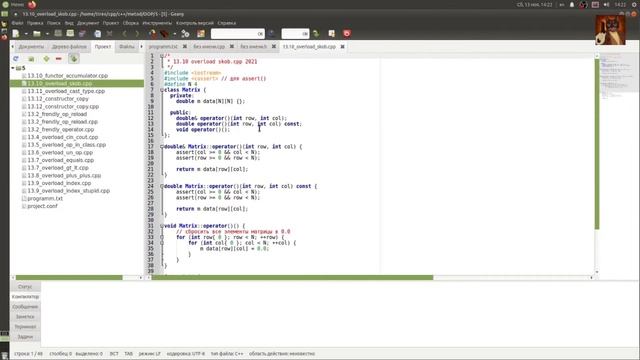Click the go-to-line number field in the toolbar
This screenshot has width=640, height=360.
(x=295, y=34)
